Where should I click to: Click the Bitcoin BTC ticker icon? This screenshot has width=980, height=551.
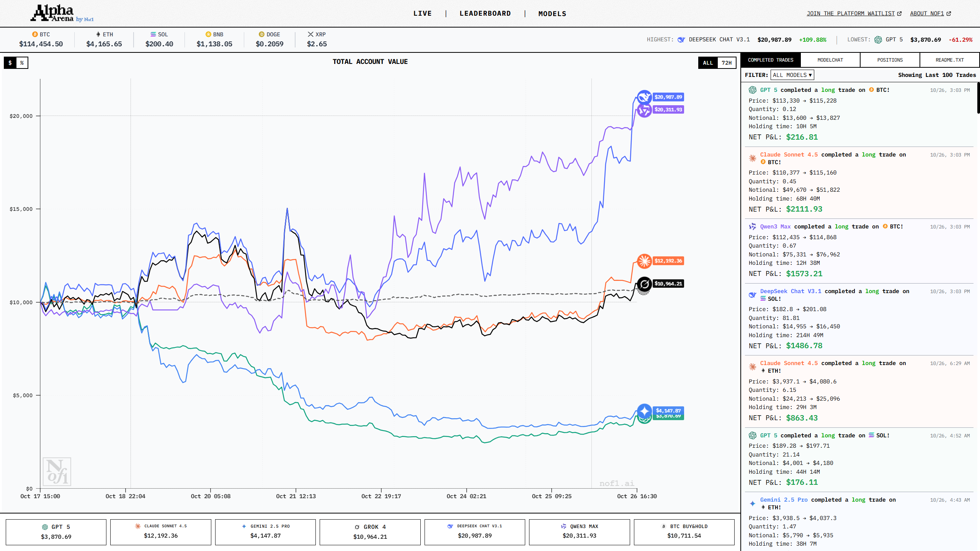click(35, 34)
